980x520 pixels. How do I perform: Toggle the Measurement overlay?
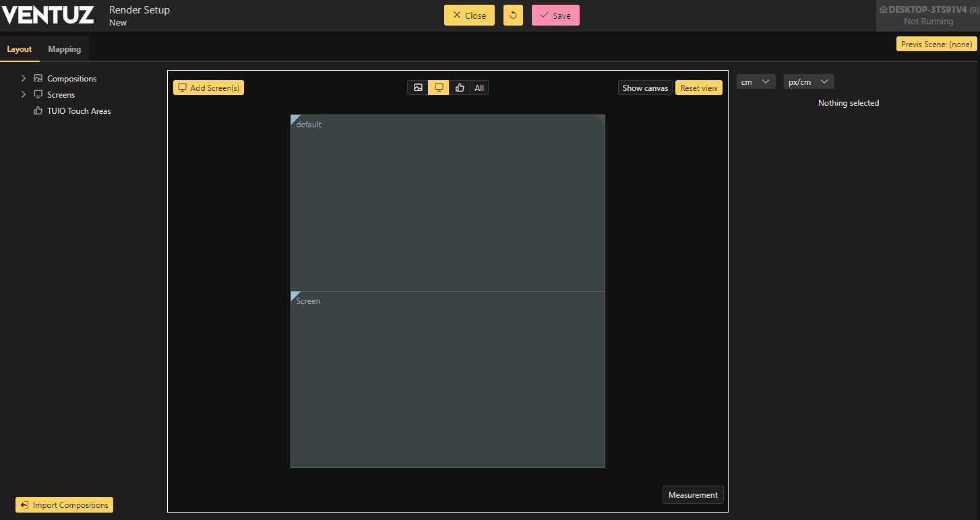(693, 495)
